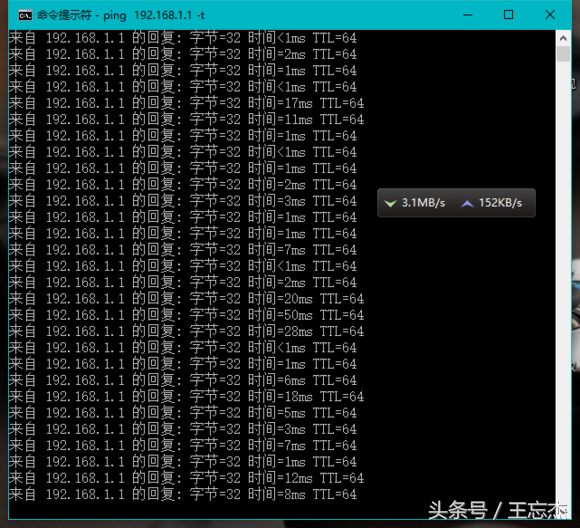
Task: Click the reply line with 时间=20ms
Action: click(x=186, y=299)
